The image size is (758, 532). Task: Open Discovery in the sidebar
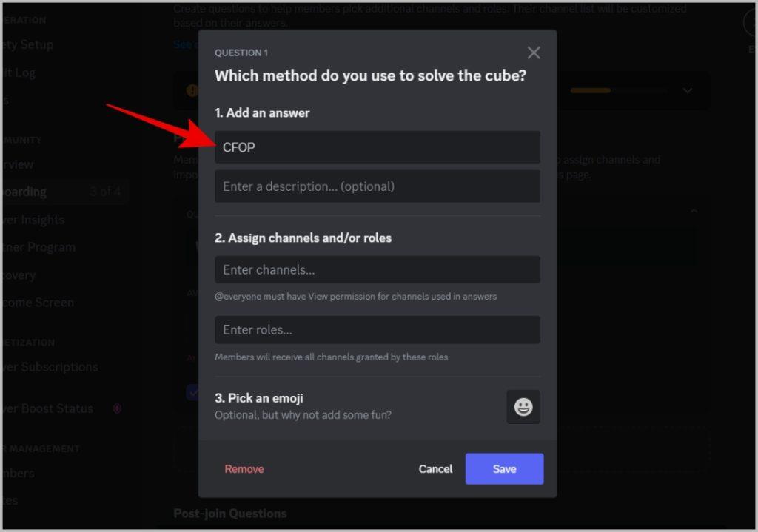[x=19, y=275]
